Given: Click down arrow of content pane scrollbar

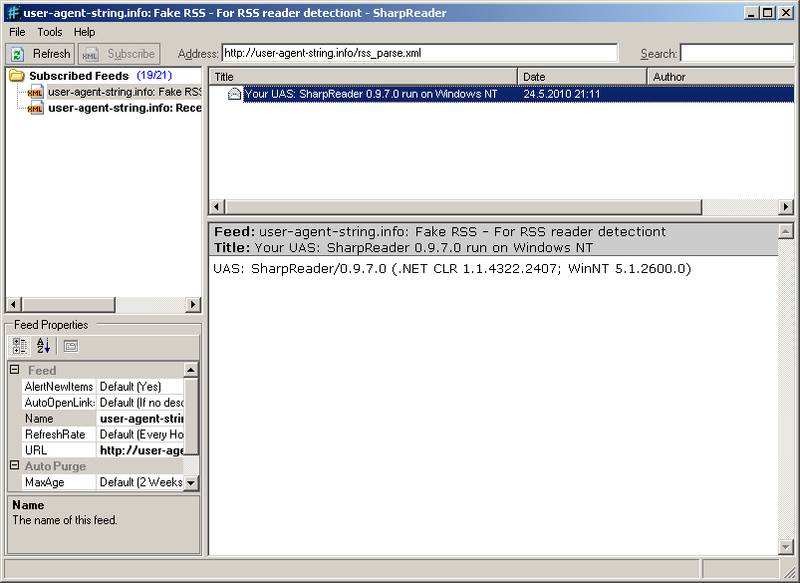Looking at the screenshot, I should [x=786, y=547].
